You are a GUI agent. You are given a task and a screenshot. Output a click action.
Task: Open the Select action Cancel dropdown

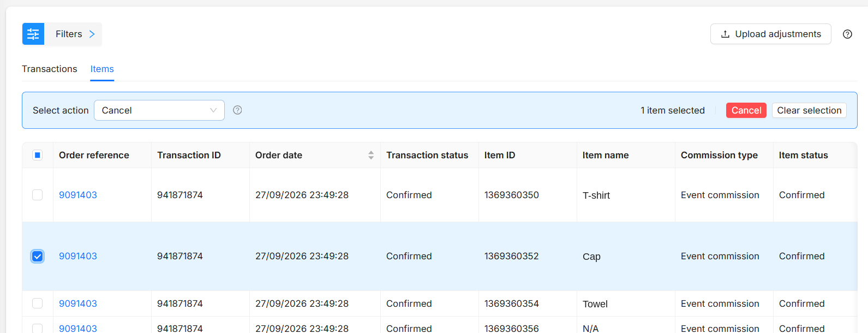pyautogui.click(x=159, y=110)
